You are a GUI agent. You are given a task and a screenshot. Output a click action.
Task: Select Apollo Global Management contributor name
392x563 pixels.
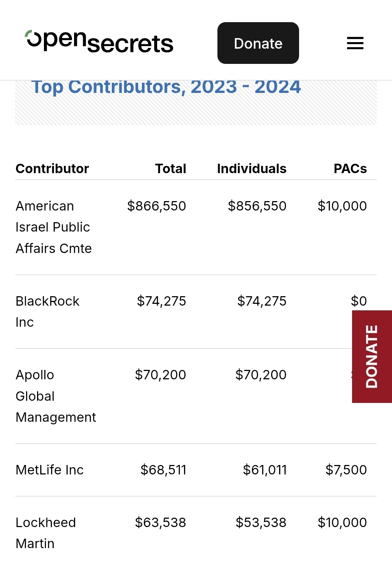pos(55,396)
